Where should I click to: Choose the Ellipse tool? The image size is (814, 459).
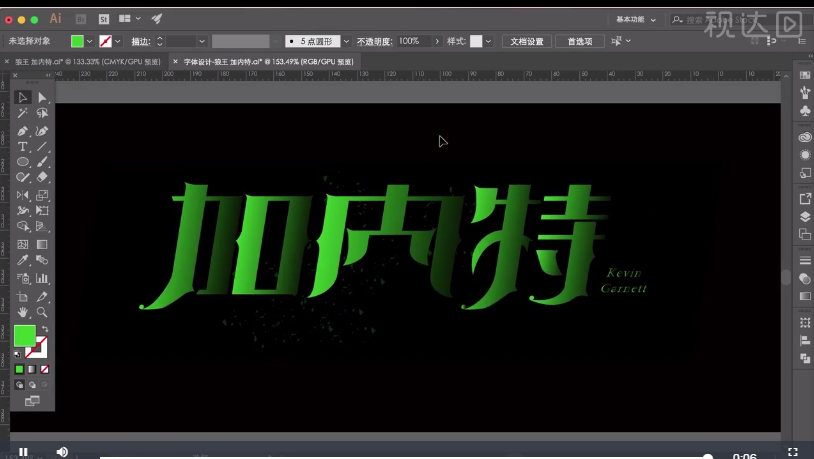22,162
